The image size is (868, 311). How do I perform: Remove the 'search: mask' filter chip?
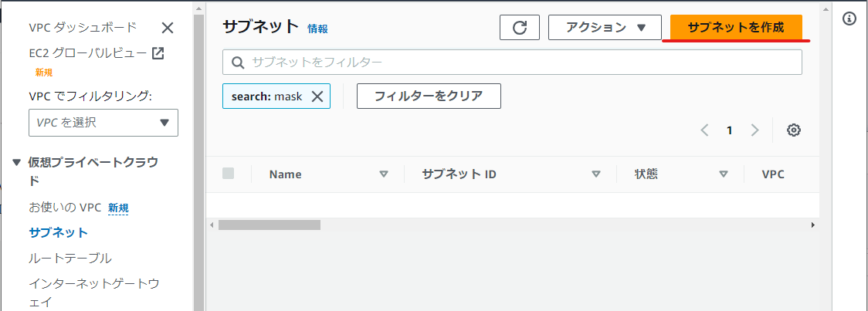(317, 96)
